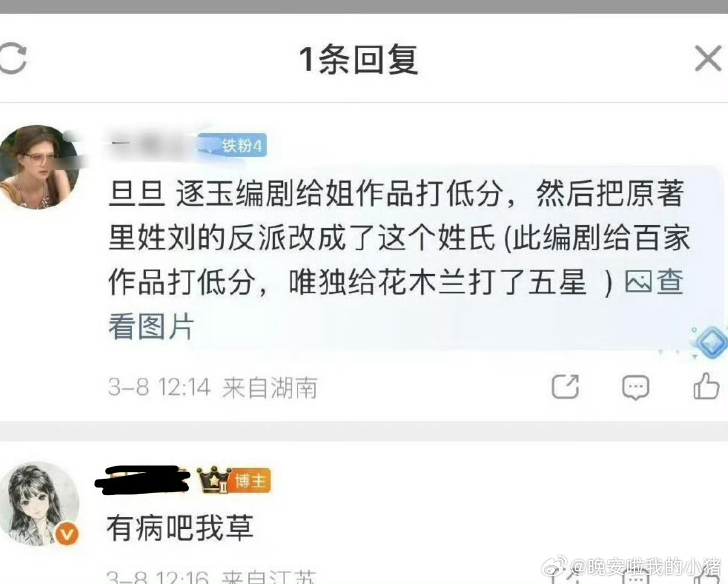This screenshot has width=728, height=584.
Task: Open the first commenter's avatar photo
Action: [39, 167]
